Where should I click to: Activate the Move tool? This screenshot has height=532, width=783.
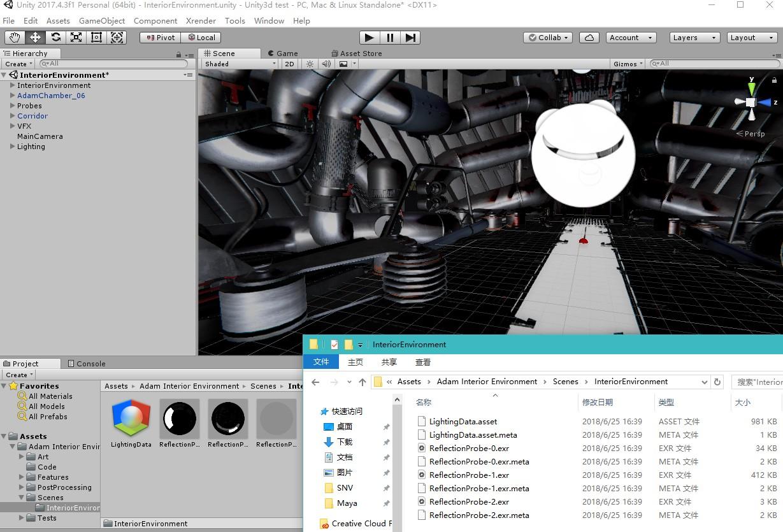point(35,37)
